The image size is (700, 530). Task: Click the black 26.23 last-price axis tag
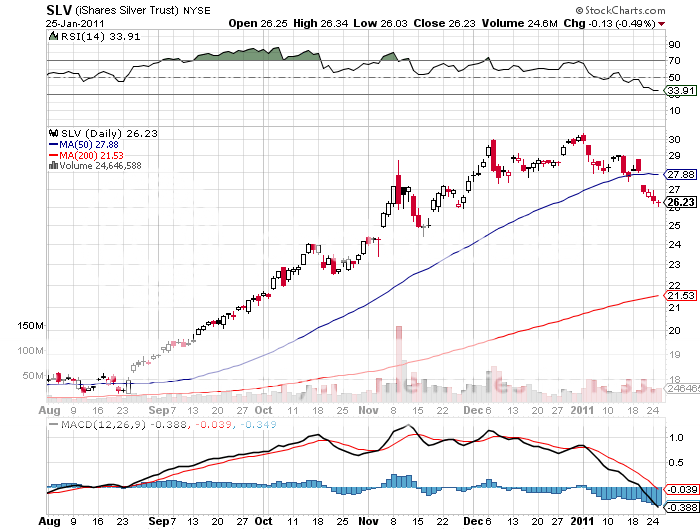tap(681, 203)
